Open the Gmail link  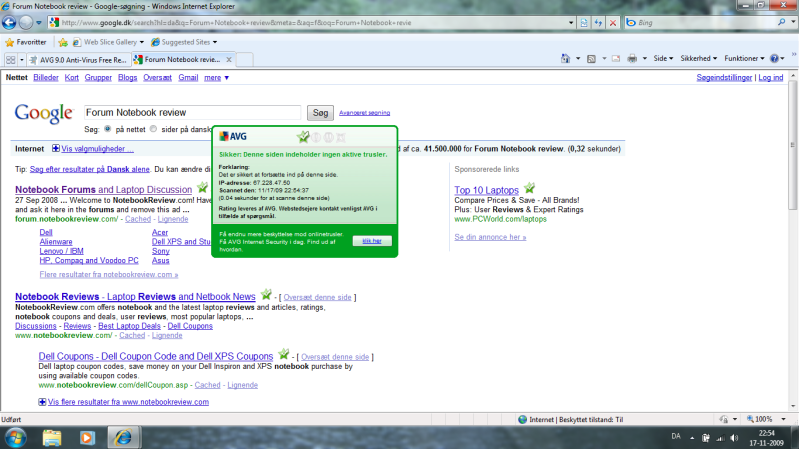[188, 77]
